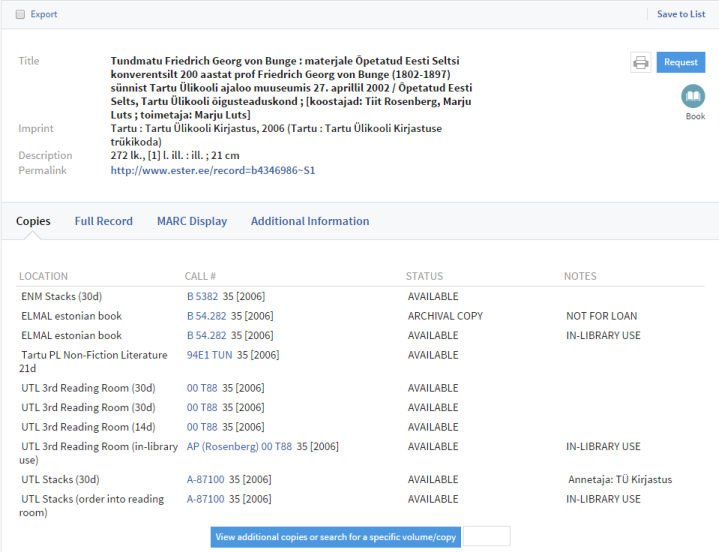Click the printer icon
The image size is (719, 552).
point(641,62)
